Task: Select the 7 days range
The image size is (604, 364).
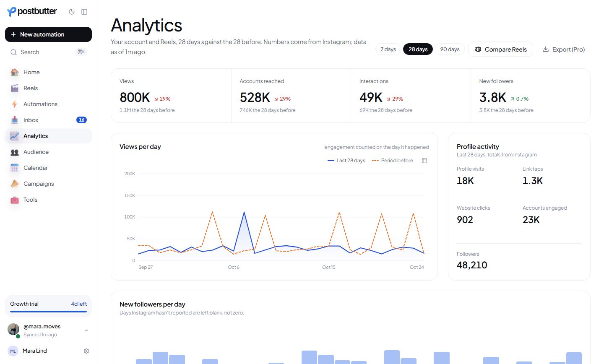Action: point(388,49)
